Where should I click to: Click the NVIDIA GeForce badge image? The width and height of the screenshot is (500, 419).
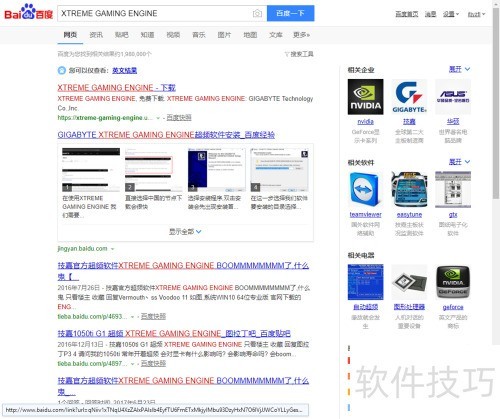453,282
